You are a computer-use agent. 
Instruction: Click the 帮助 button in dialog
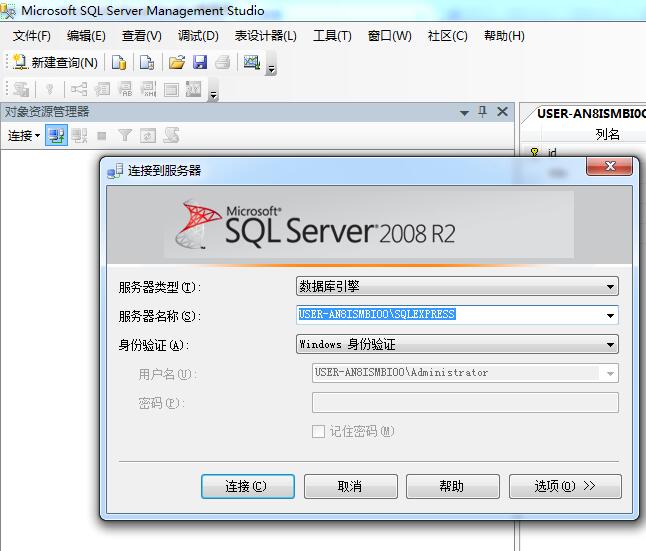pos(452,486)
